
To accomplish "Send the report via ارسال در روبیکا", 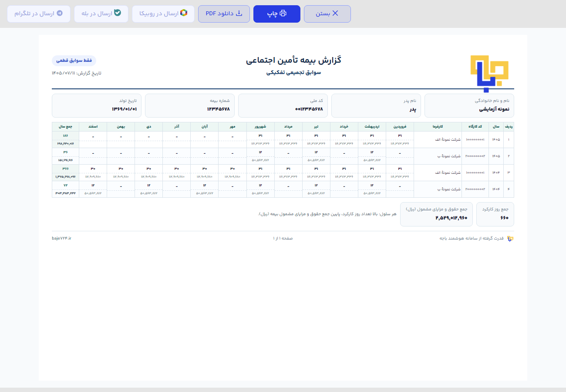I will (x=163, y=14).
